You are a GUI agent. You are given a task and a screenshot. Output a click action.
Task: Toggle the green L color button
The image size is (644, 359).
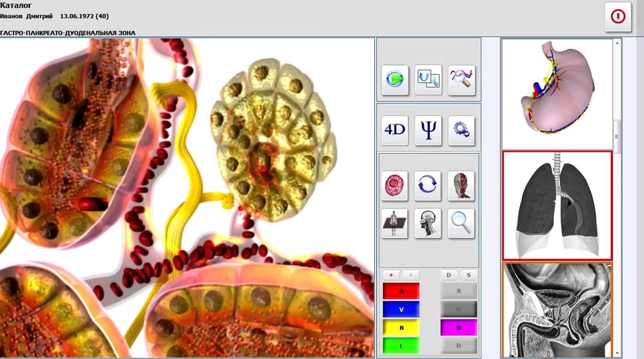pyautogui.click(x=401, y=346)
